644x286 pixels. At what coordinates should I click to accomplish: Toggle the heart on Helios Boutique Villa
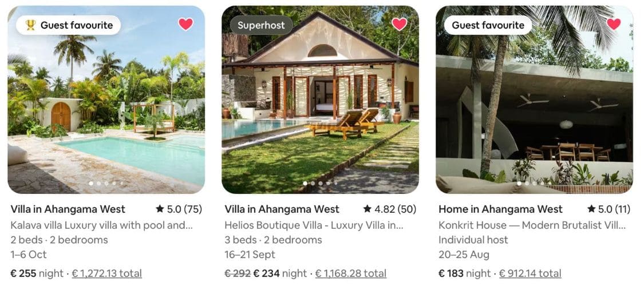pos(399,24)
